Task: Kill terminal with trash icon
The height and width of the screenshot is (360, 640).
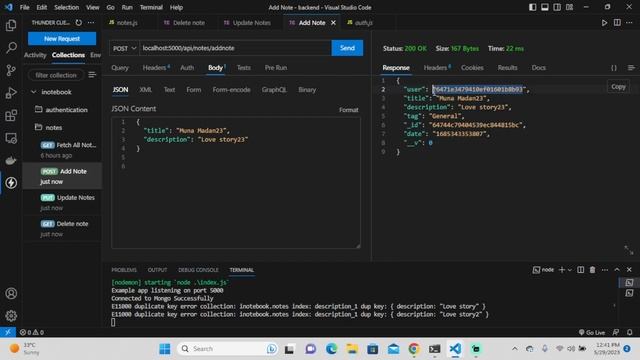Action: pos(592,270)
